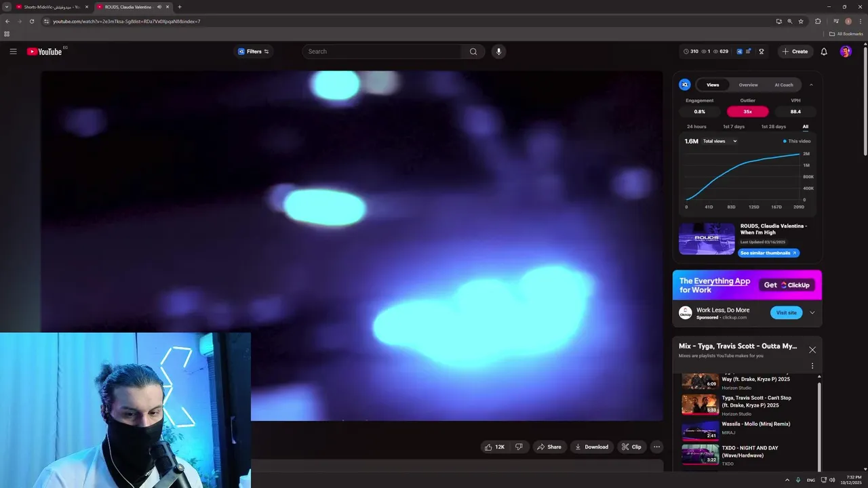Open the YouTube hamburger guide menu
868x488 pixels.
pos(13,52)
